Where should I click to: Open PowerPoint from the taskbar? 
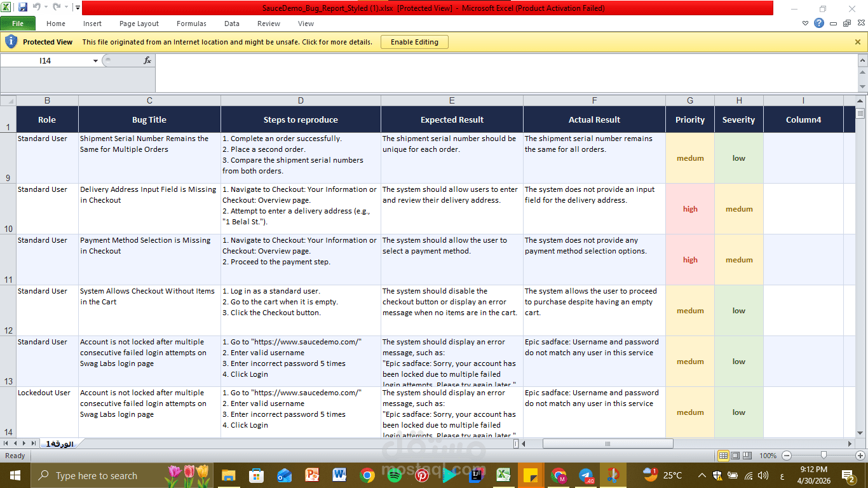[x=311, y=475]
